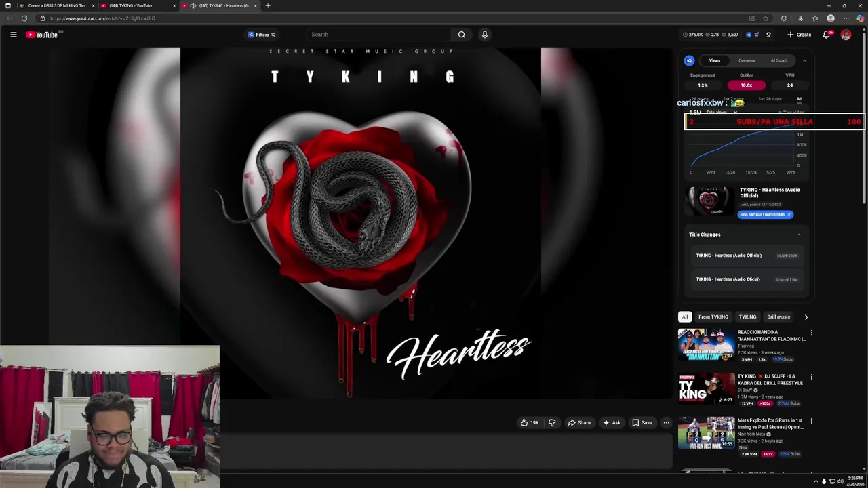Open Copilot sidebar icon

[861, 18]
